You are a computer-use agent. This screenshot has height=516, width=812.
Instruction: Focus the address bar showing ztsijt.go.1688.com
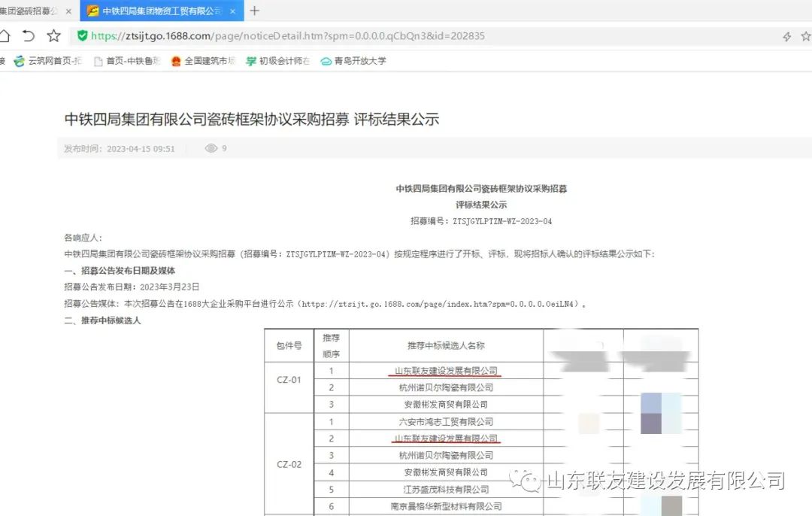pyautogui.click(x=425, y=36)
